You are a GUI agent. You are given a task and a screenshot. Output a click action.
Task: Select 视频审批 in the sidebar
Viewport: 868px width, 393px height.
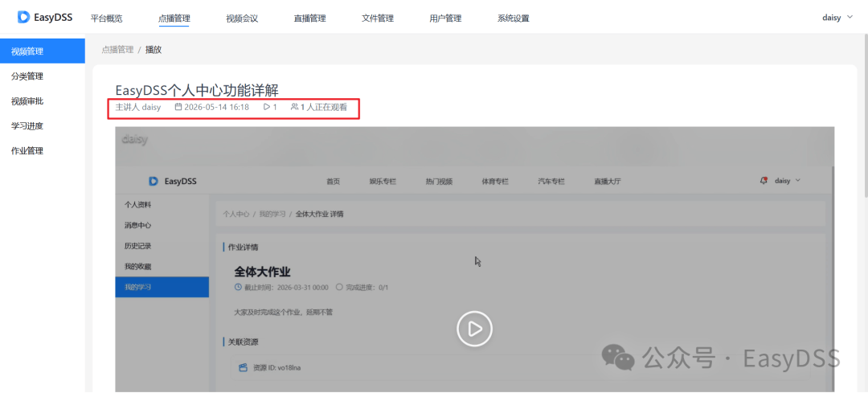(42, 101)
